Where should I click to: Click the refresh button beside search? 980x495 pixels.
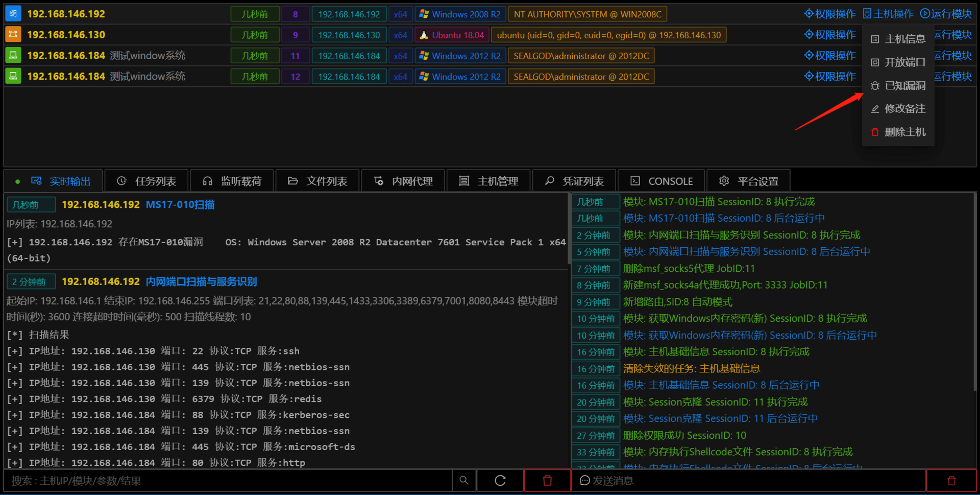coord(500,481)
